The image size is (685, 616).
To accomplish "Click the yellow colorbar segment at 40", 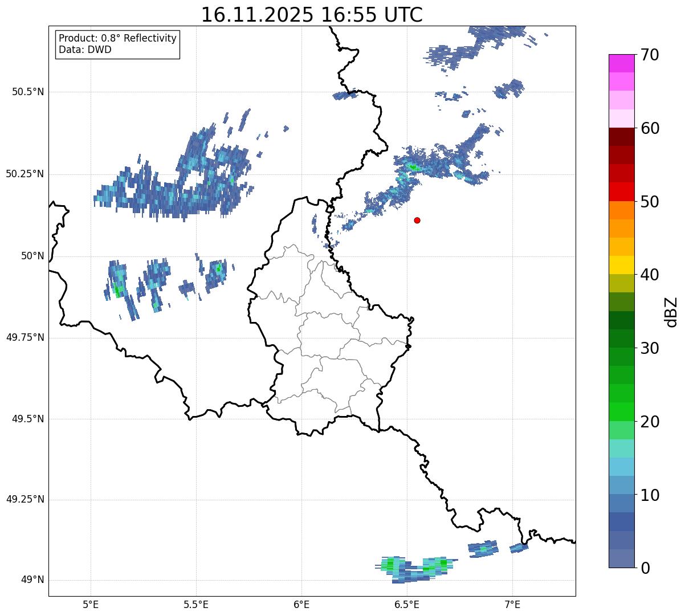I will pos(621,265).
